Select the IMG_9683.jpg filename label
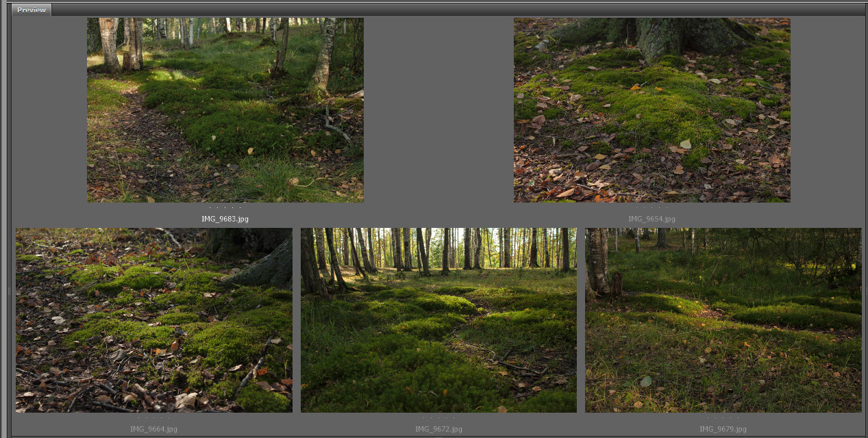The width and height of the screenshot is (868, 438). coord(225,219)
